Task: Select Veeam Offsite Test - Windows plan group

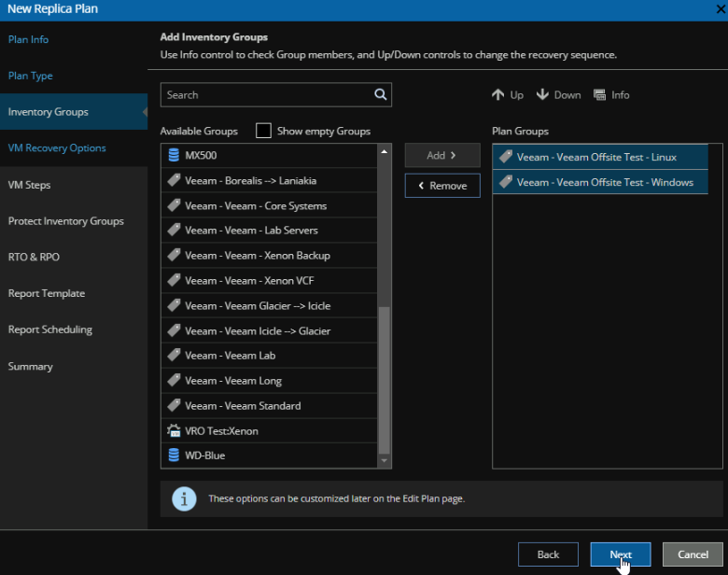Action: click(600, 182)
